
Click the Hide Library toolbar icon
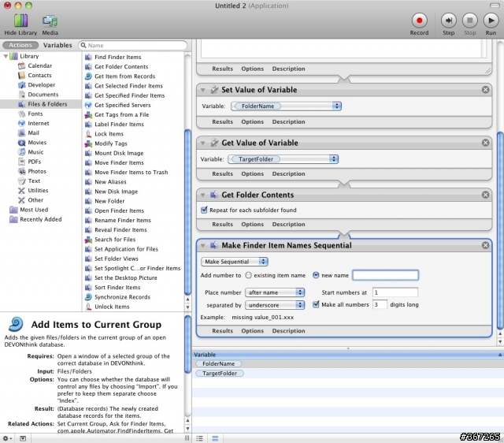click(x=21, y=21)
